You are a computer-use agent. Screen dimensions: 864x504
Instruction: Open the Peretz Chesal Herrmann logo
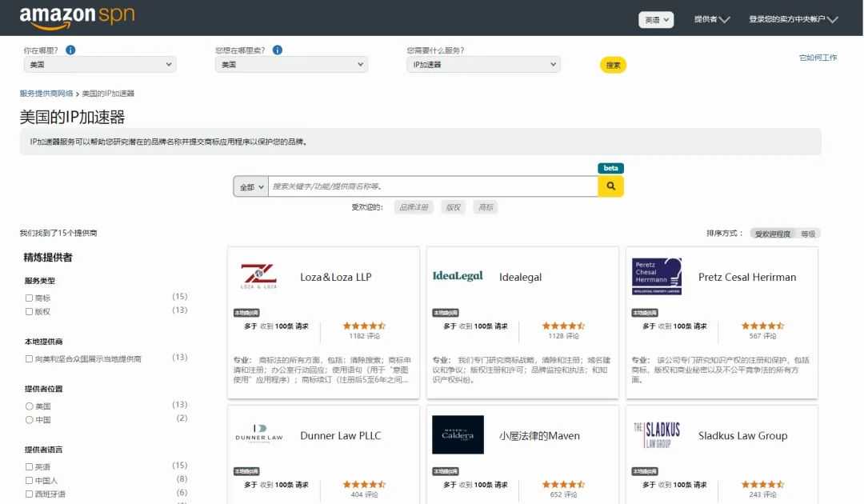pyautogui.click(x=657, y=276)
